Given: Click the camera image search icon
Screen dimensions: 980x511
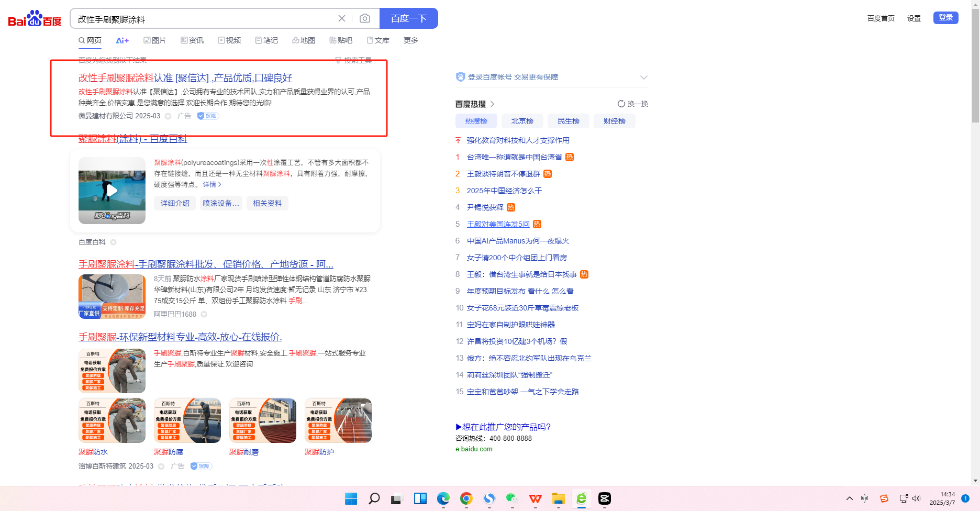Looking at the screenshot, I should pos(365,19).
